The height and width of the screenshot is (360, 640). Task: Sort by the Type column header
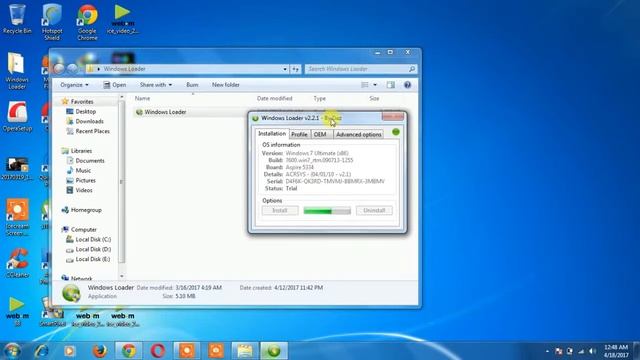point(320,98)
